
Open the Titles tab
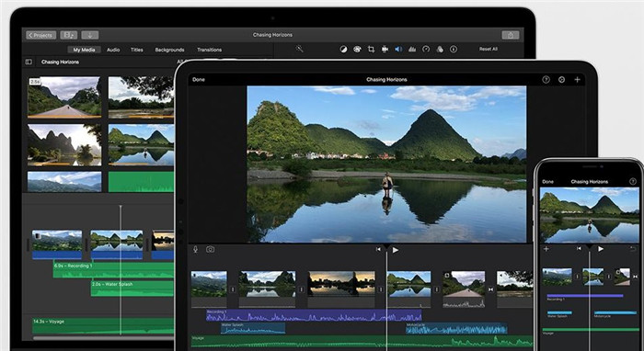point(137,50)
